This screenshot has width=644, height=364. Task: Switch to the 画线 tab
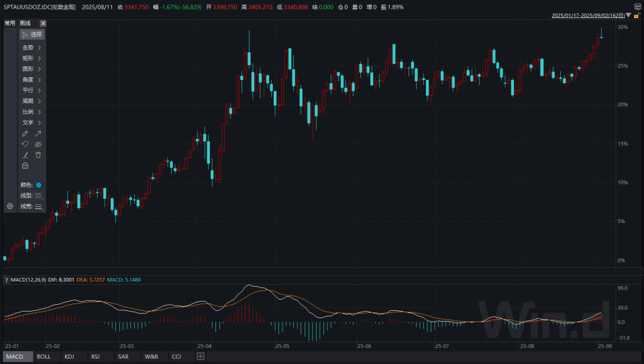click(25, 24)
